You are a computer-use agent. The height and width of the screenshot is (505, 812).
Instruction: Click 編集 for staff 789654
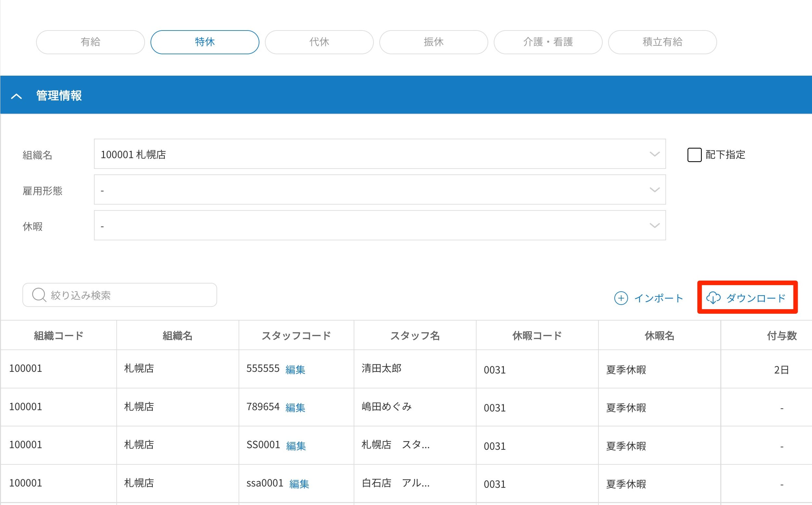[x=295, y=408]
